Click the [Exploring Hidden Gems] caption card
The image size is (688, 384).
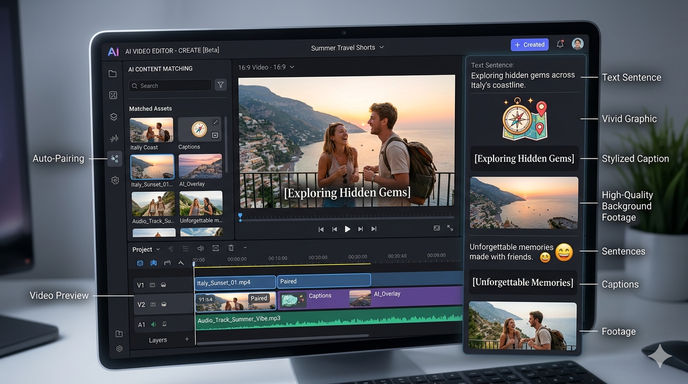[x=524, y=158]
